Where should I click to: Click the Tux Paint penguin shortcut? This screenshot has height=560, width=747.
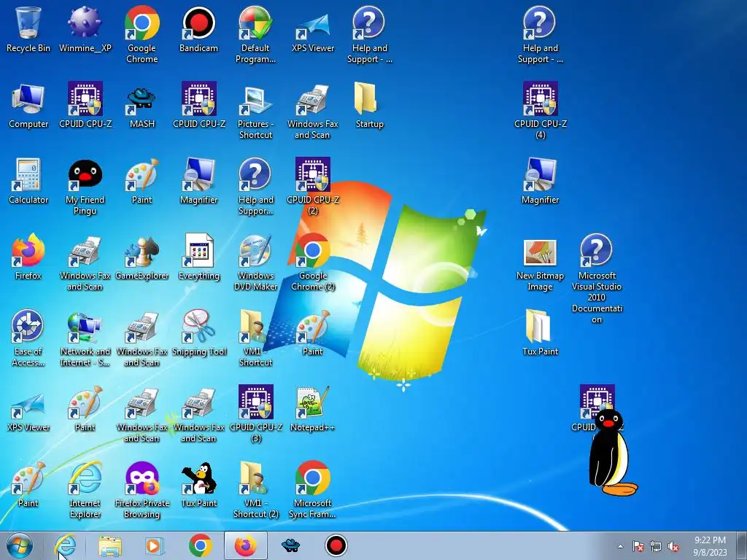click(x=198, y=484)
